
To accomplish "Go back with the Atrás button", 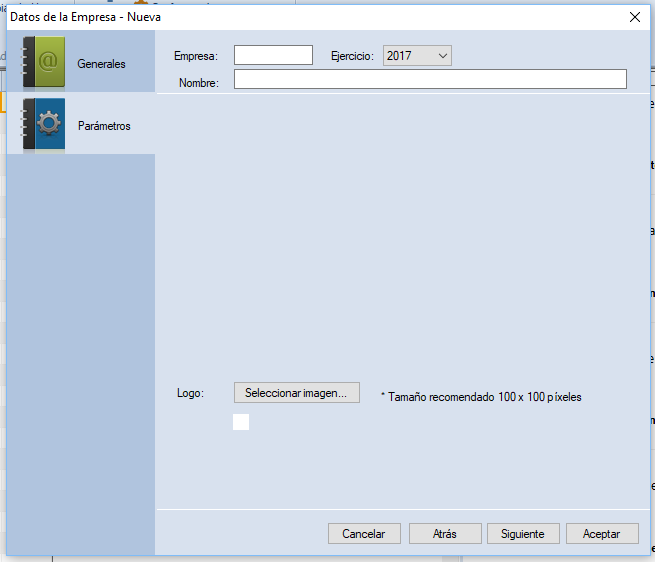I will point(445,534).
